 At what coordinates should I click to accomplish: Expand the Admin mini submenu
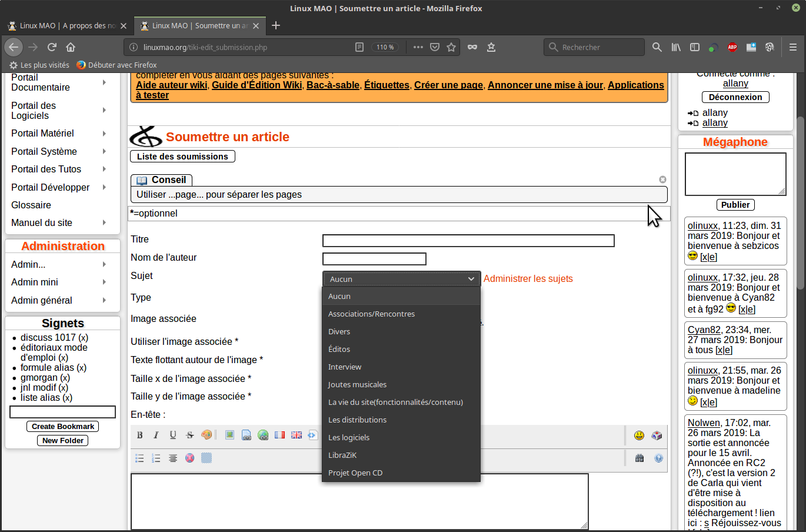104,282
